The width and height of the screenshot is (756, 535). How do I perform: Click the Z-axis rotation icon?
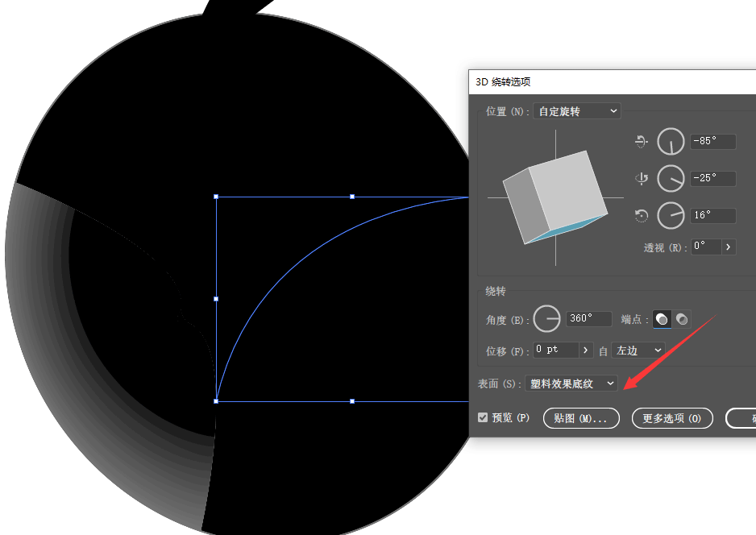[x=642, y=215]
